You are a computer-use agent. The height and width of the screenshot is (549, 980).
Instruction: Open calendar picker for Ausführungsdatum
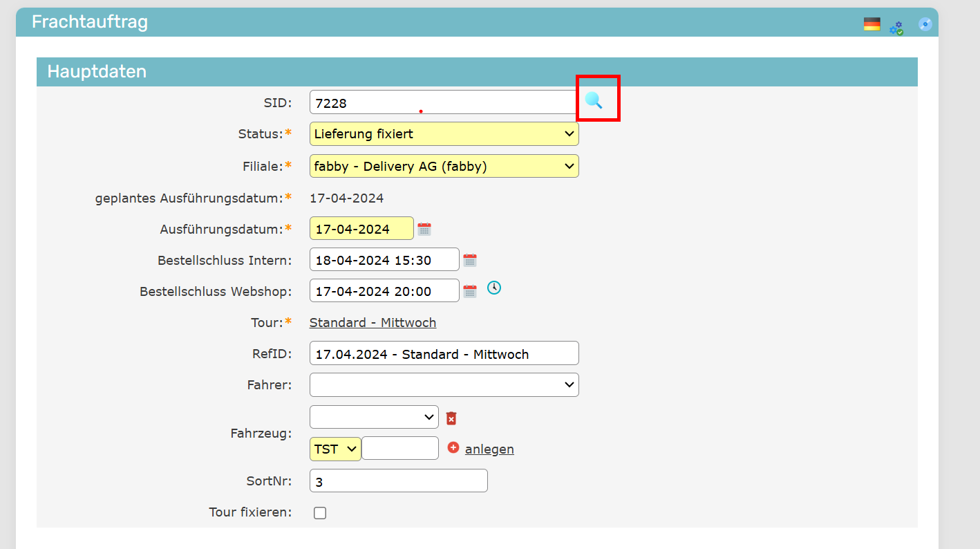coord(424,229)
